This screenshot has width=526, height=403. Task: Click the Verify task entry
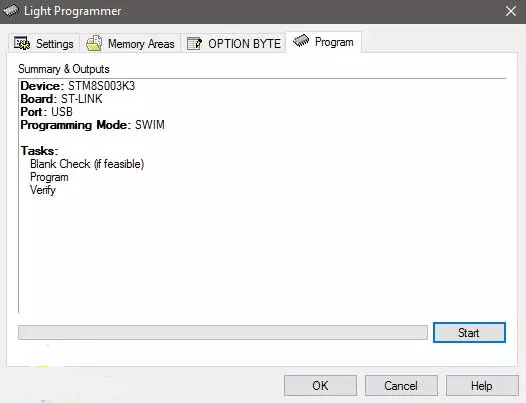pos(43,190)
